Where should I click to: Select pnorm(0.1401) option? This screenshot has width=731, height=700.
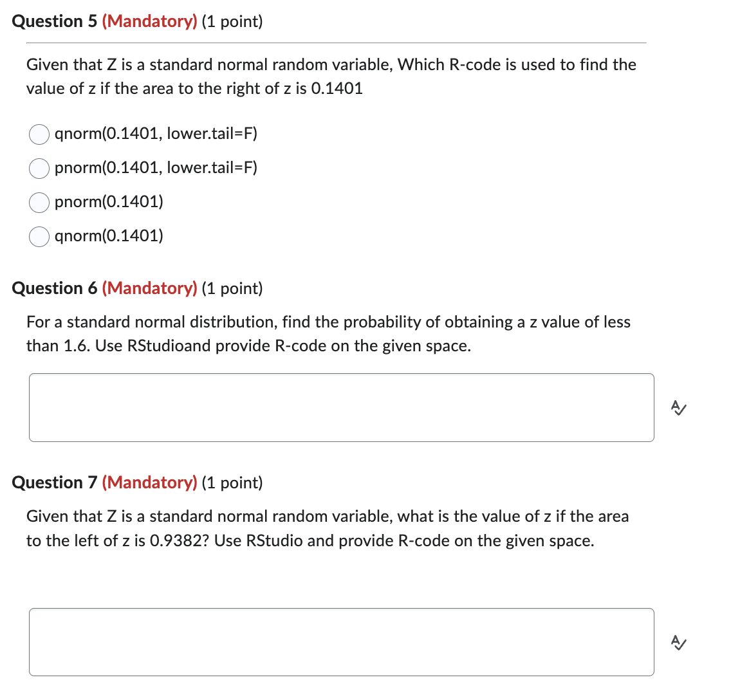point(39,203)
